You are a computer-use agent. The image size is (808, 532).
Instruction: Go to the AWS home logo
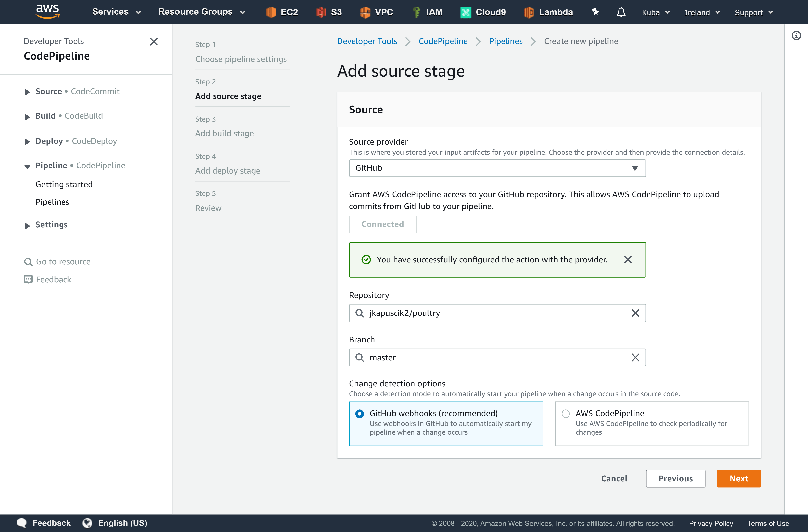48,12
